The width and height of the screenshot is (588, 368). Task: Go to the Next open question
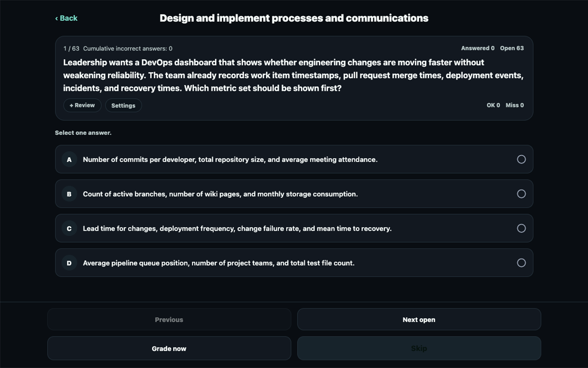[419, 319]
